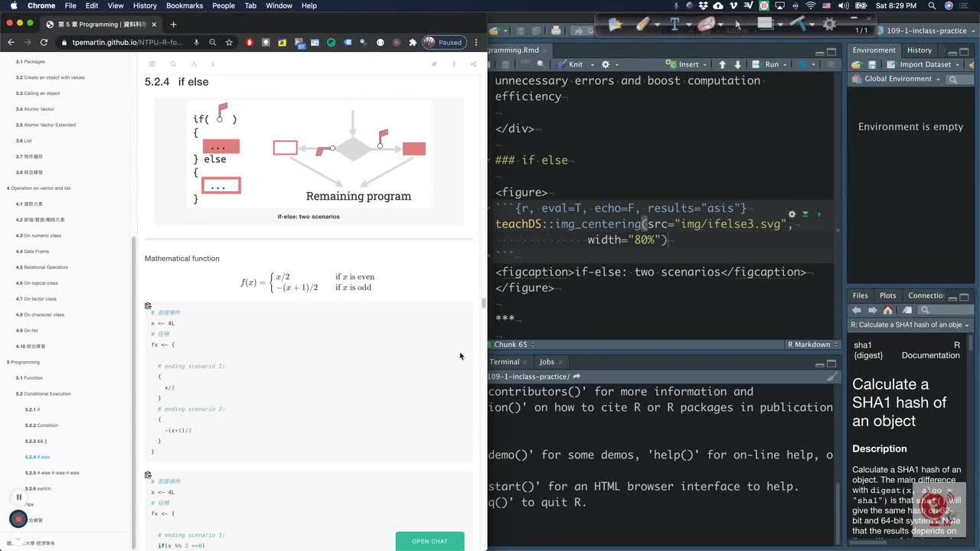Go forward in help pane
The width and height of the screenshot is (980, 551).
[x=872, y=310]
